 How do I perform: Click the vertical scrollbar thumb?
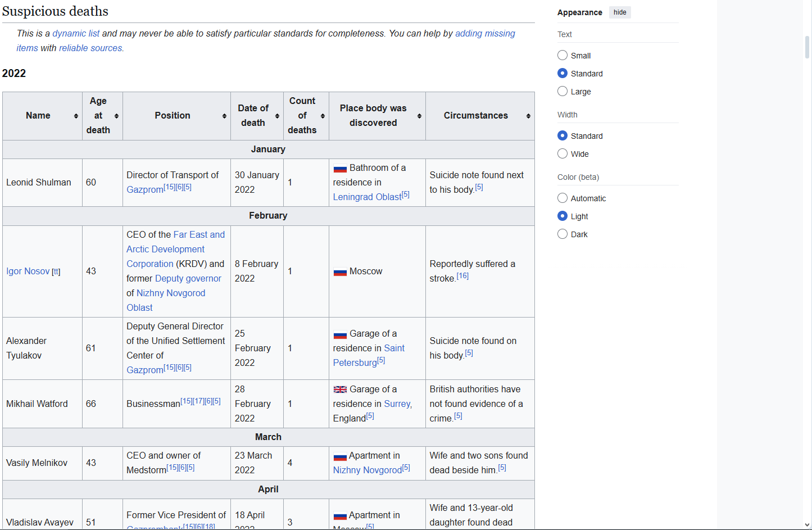tap(807, 47)
